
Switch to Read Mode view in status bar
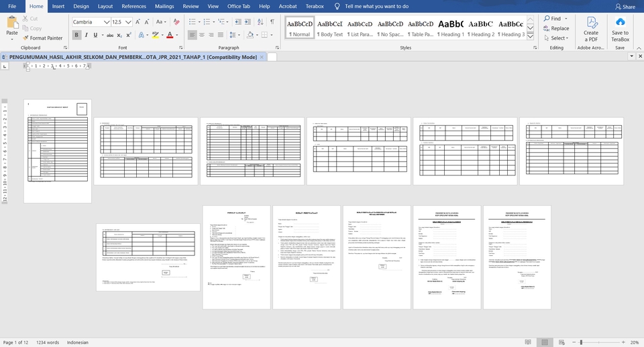click(528, 342)
